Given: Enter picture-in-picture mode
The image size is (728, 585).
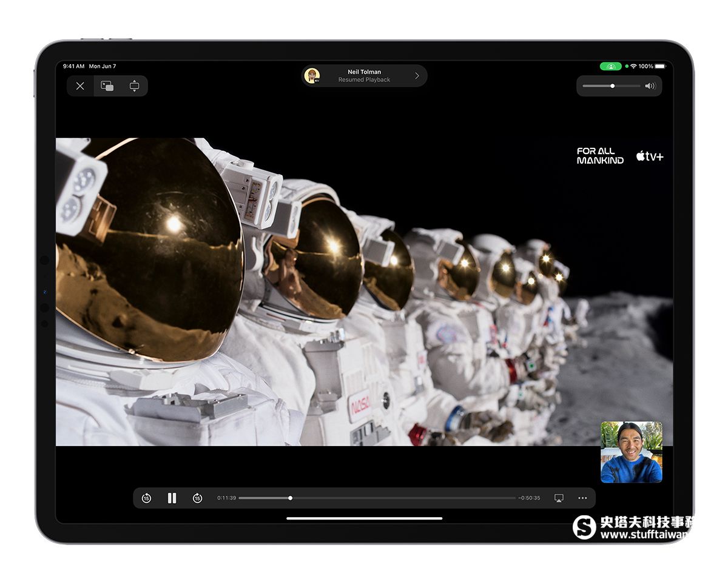Looking at the screenshot, I should coord(107,86).
